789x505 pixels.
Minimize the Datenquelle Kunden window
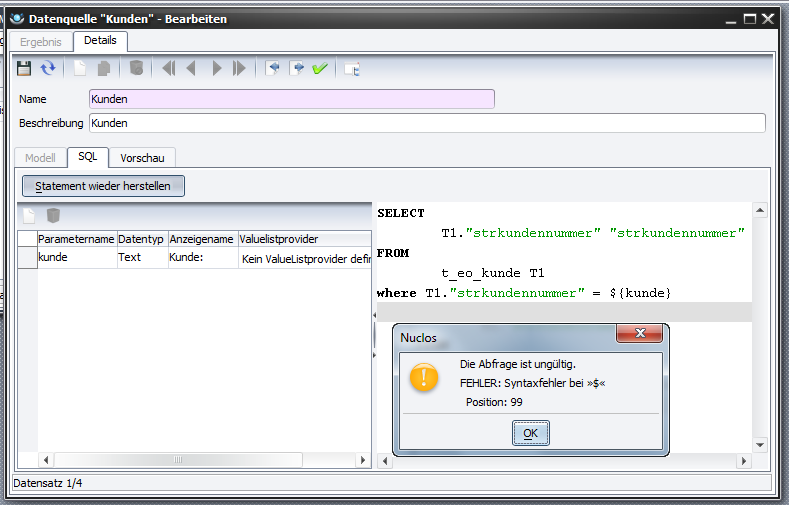(x=731, y=20)
